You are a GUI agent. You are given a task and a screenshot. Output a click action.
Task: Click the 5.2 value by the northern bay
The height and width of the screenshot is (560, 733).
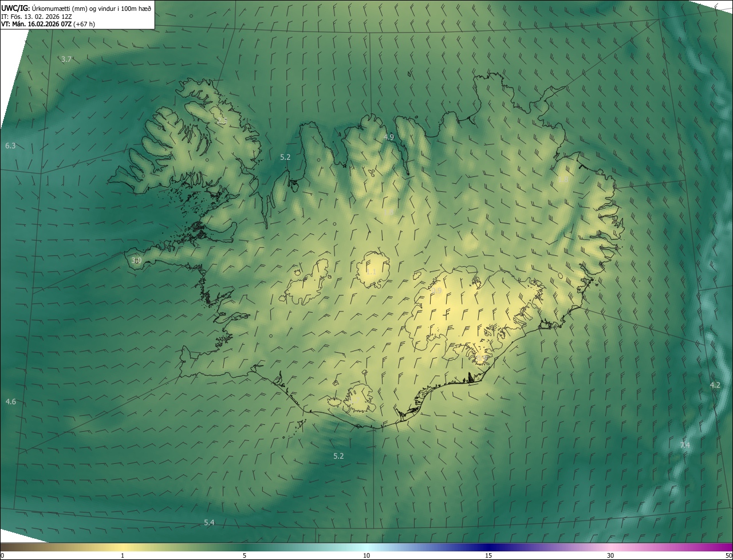click(x=285, y=157)
